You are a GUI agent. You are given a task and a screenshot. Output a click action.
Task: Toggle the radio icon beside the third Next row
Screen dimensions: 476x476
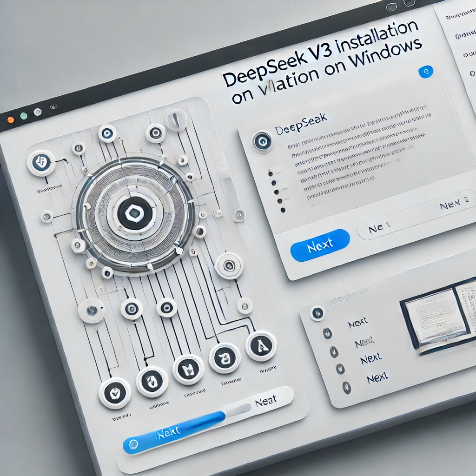pyautogui.click(x=340, y=369)
